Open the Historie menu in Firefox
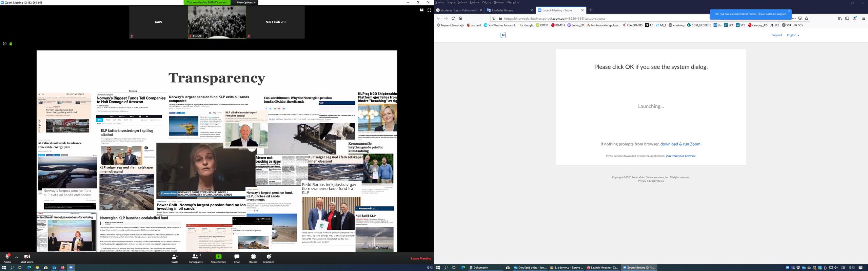The width and height of the screenshot is (868, 271). [475, 2]
